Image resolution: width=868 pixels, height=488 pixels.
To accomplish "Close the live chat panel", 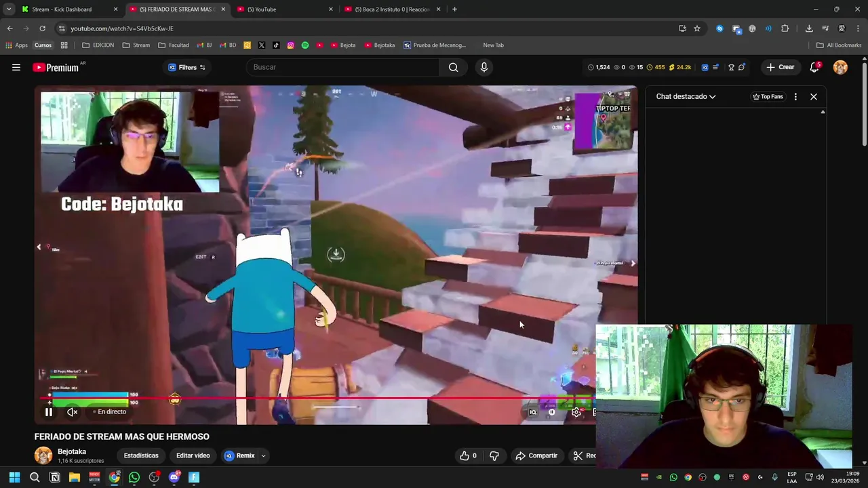I will tap(814, 96).
